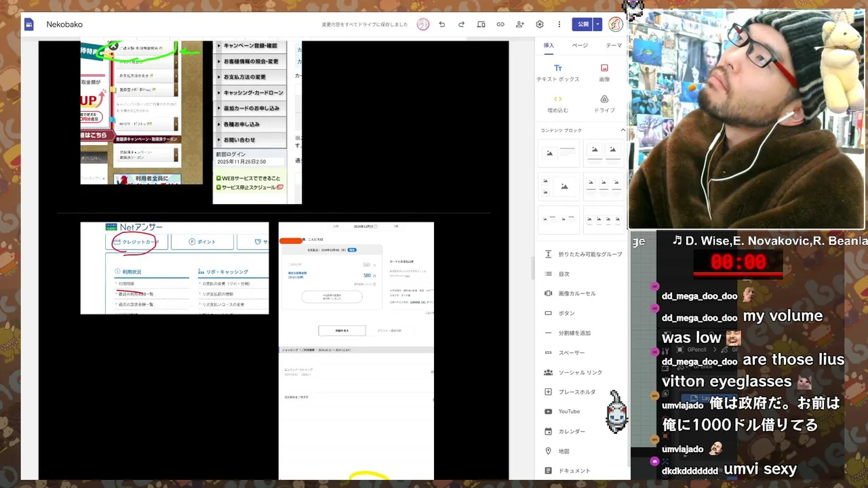Screen dimensions: 868x488
Task: Click the クレジットカード tab in embedded image
Action: tap(136, 242)
